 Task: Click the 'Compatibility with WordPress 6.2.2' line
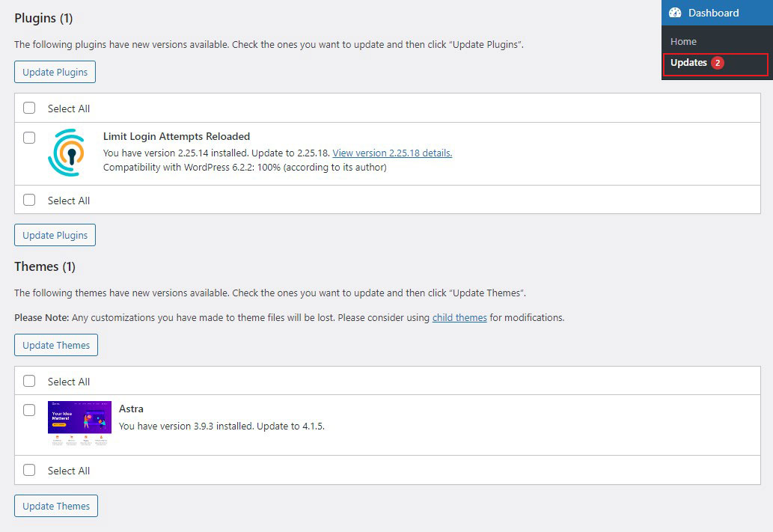(x=245, y=167)
